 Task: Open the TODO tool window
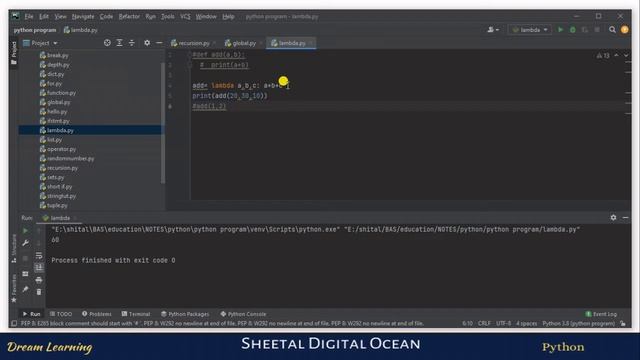[61, 314]
